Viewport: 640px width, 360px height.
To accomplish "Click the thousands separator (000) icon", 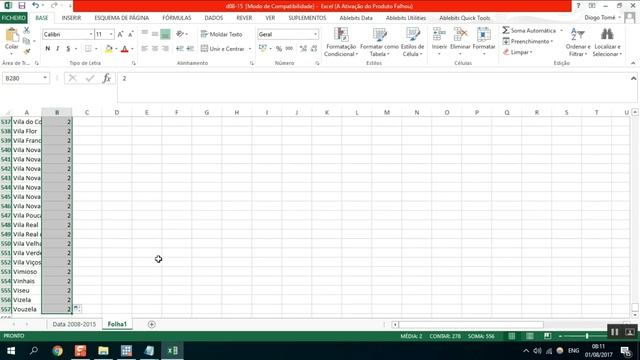I will coord(289,49).
